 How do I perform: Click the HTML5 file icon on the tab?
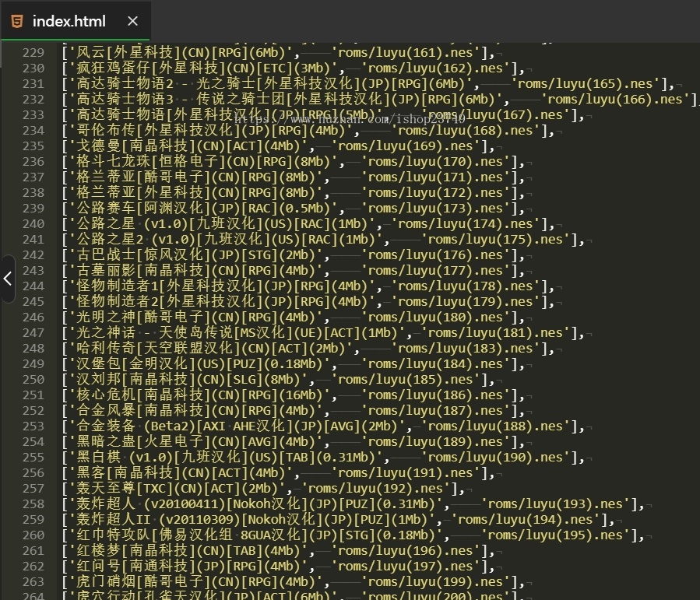tap(17, 21)
